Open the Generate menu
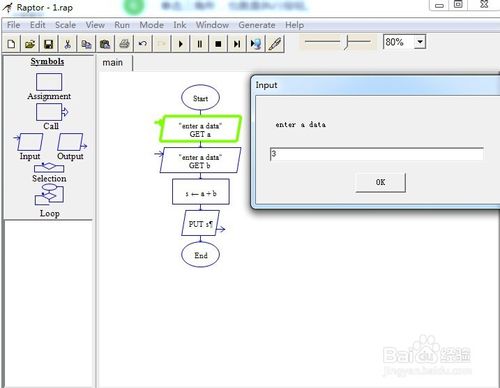This screenshot has width=500, height=388. (257, 25)
